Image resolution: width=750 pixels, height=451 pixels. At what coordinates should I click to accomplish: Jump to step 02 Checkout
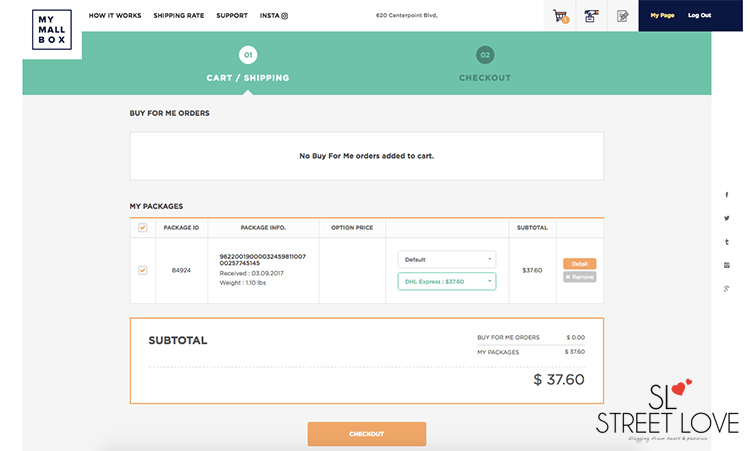point(485,64)
